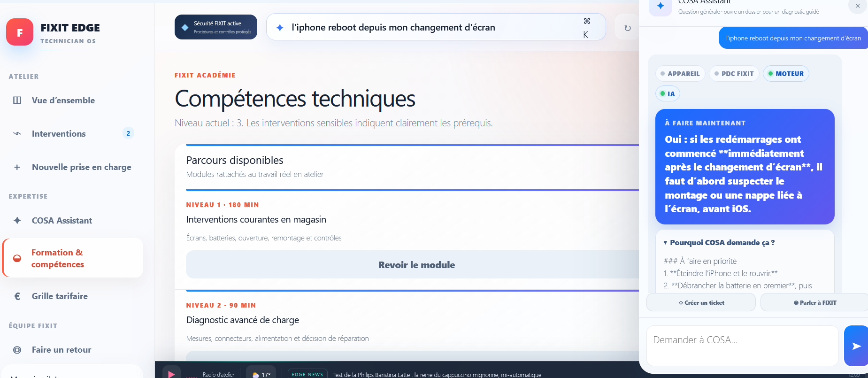Click Parler à FIXIT button
Image resolution: width=868 pixels, height=378 pixels.
pos(814,303)
